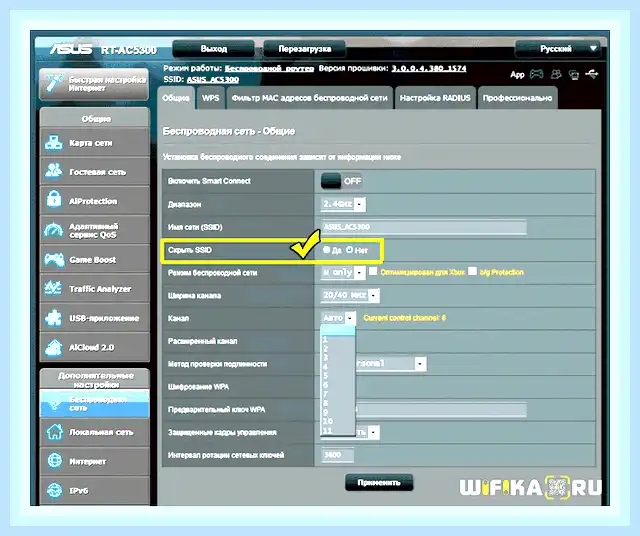Open the wireless MAC filter tab
The width and height of the screenshot is (640, 536).
point(309,98)
